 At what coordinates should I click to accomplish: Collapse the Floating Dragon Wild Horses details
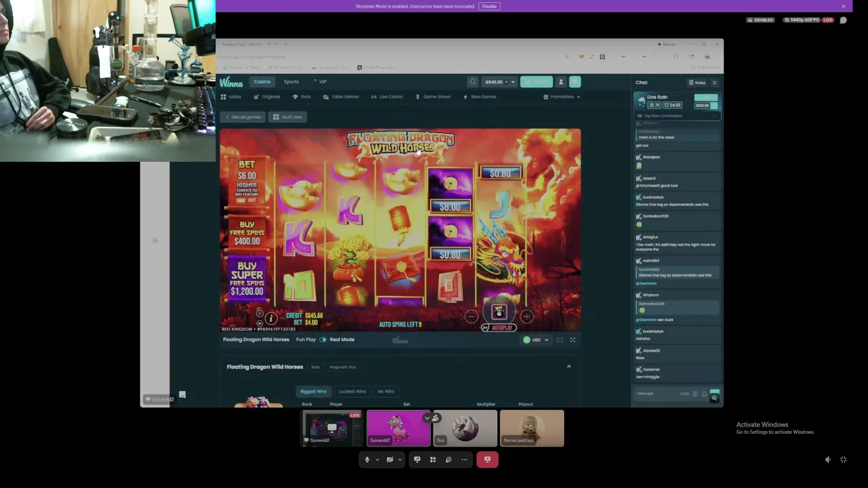point(569,367)
